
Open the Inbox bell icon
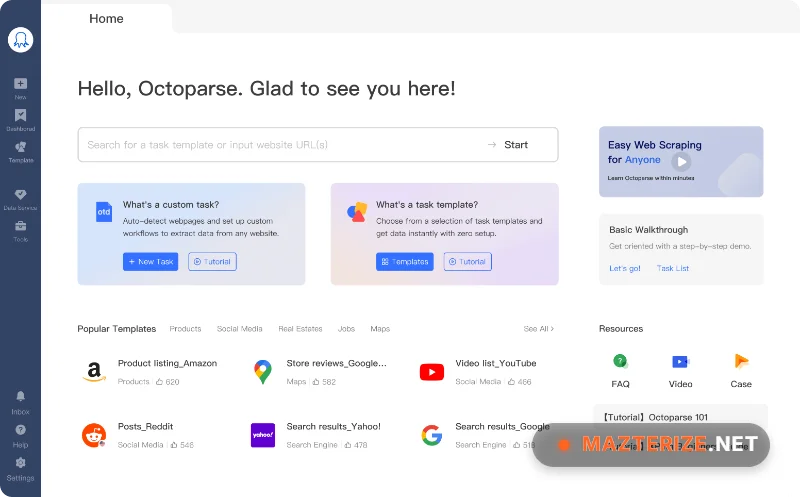click(x=20, y=396)
